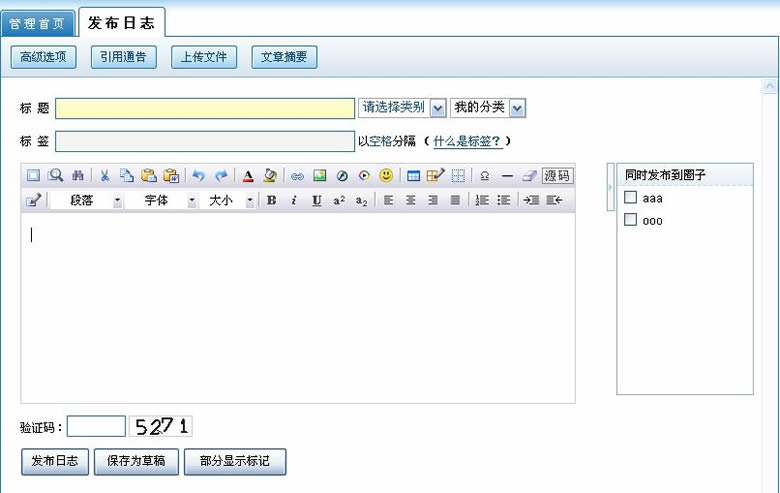Viewport: 780px width, 493px height.
Task: Click the insert image icon
Action: coord(319,176)
